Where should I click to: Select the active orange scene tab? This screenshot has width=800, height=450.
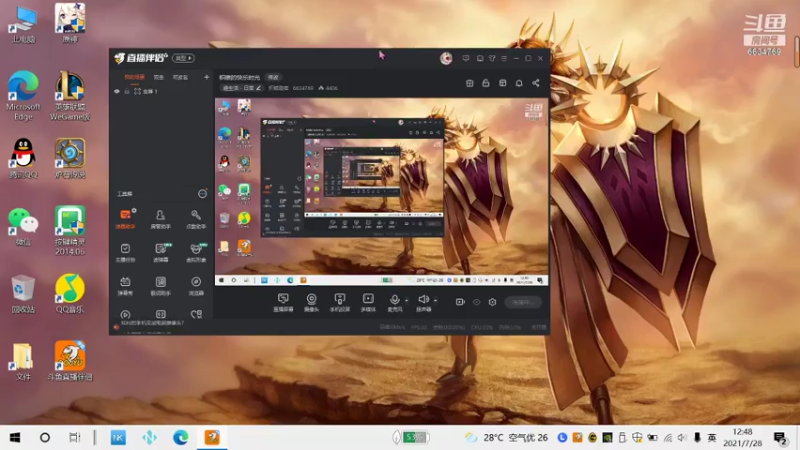coord(135,78)
